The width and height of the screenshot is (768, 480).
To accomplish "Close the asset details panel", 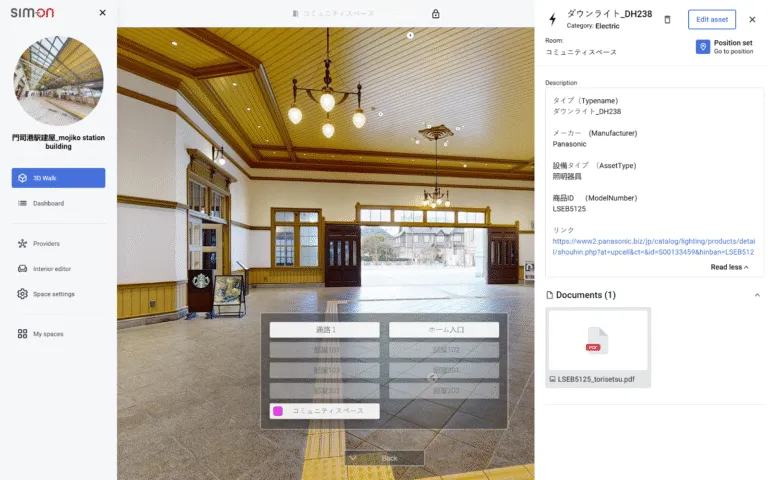I will (x=752, y=19).
